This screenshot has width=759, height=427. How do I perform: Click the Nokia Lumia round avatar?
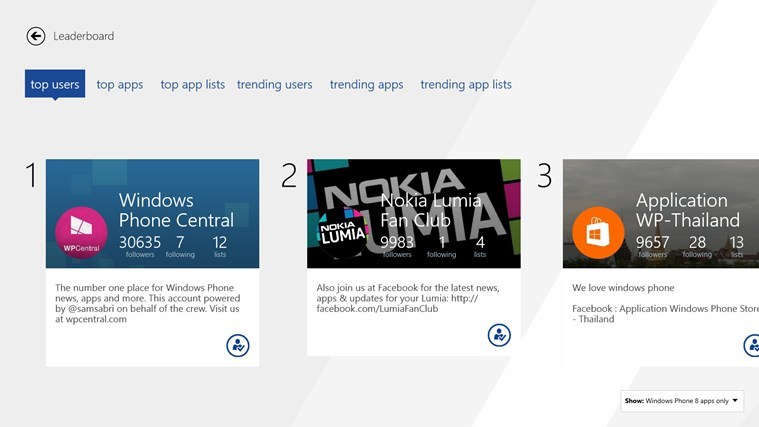pyautogui.click(x=342, y=232)
